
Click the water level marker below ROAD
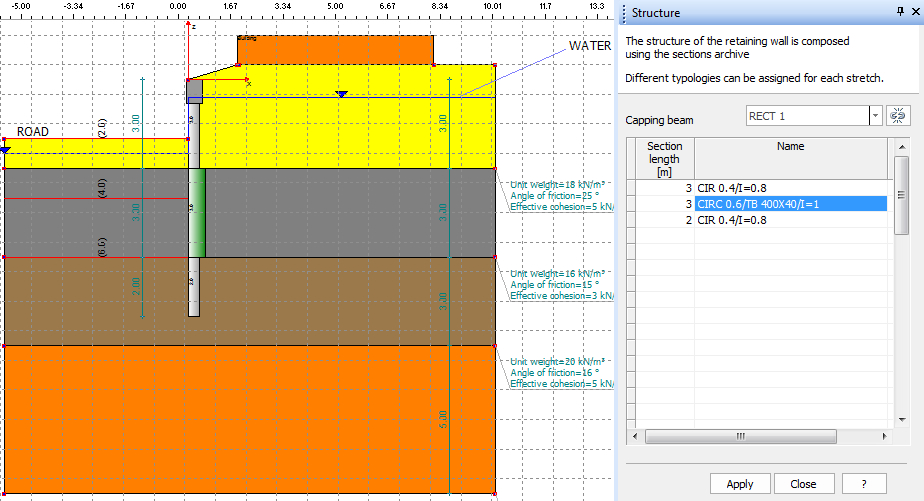(x=6, y=149)
